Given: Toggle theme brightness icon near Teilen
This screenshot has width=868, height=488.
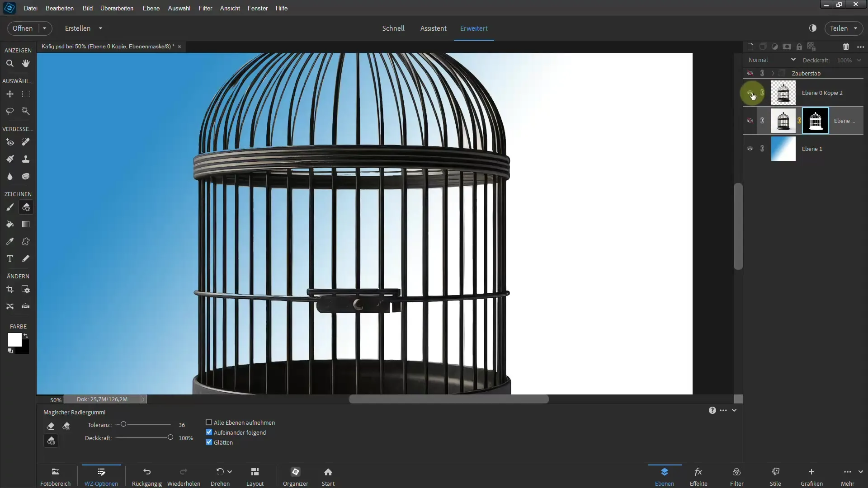Looking at the screenshot, I should click(813, 28).
